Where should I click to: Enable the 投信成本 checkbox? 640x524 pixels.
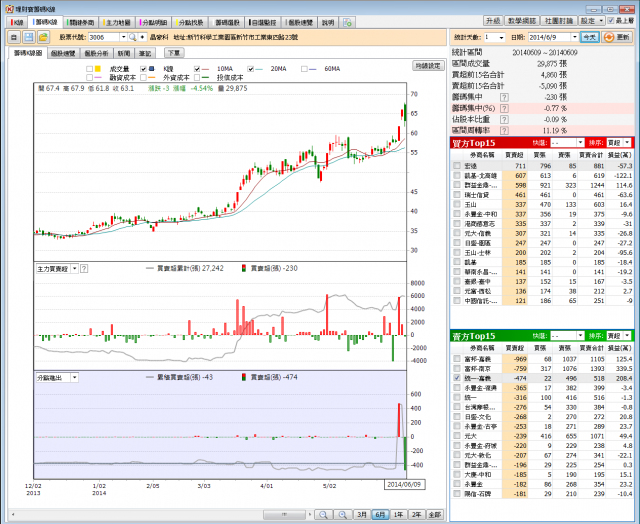click(197, 77)
